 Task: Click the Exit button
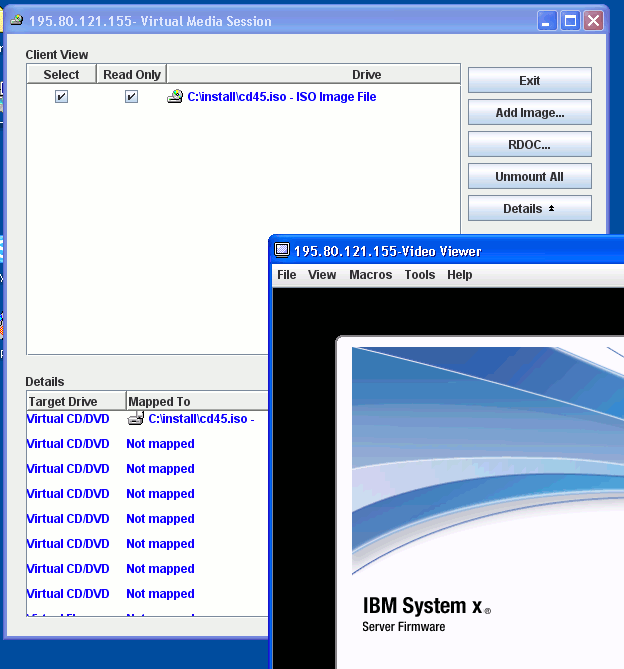pyautogui.click(x=529, y=81)
